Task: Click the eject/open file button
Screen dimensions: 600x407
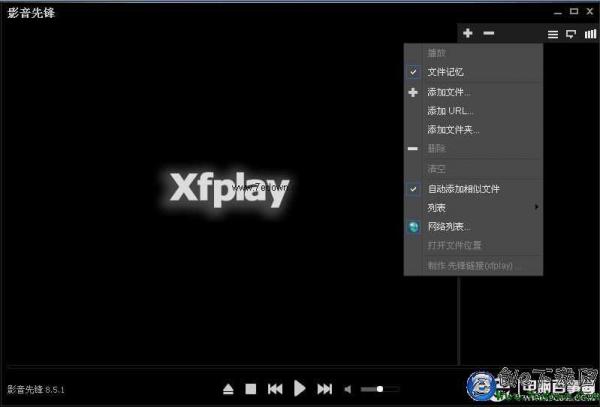Action: tap(228, 389)
